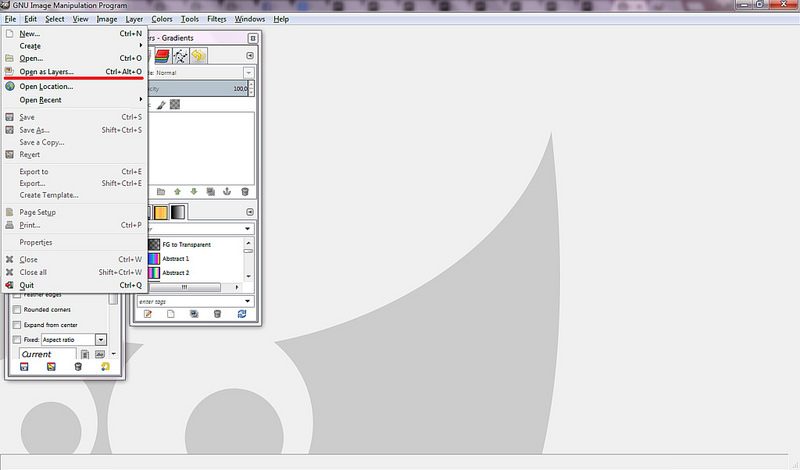Enable Rounded corners checkbox
The image size is (800, 470).
17,310
